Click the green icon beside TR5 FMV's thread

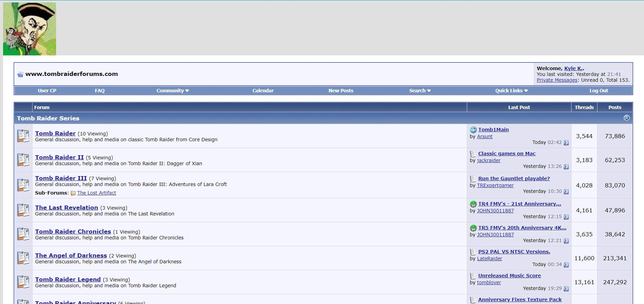tap(473, 228)
